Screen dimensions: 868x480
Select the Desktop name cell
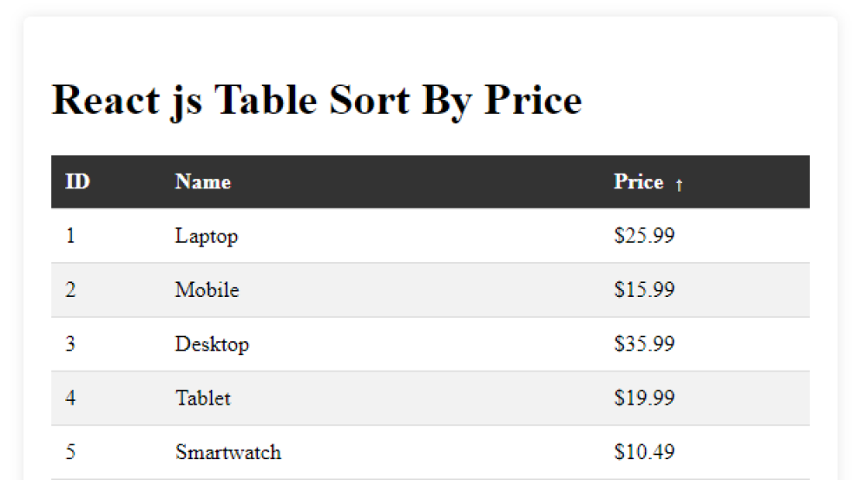pyautogui.click(x=212, y=344)
